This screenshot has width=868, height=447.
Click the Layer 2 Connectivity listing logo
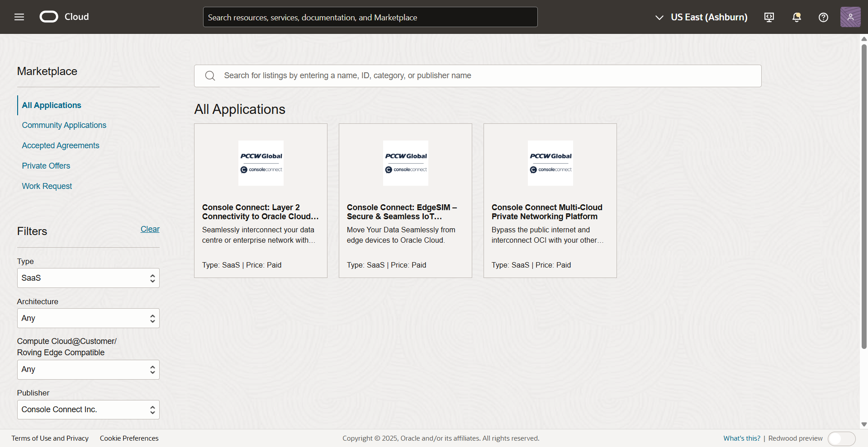tap(261, 163)
